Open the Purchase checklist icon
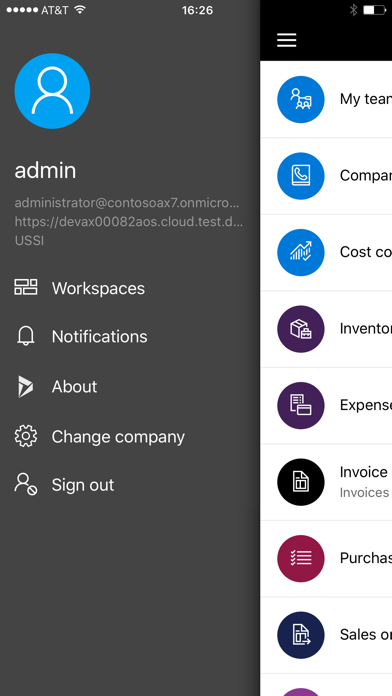Viewport: 392px width, 696px height. (x=301, y=558)
